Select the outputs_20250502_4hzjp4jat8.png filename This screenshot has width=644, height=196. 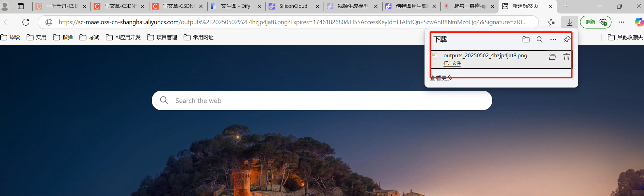tap(485, 55)
